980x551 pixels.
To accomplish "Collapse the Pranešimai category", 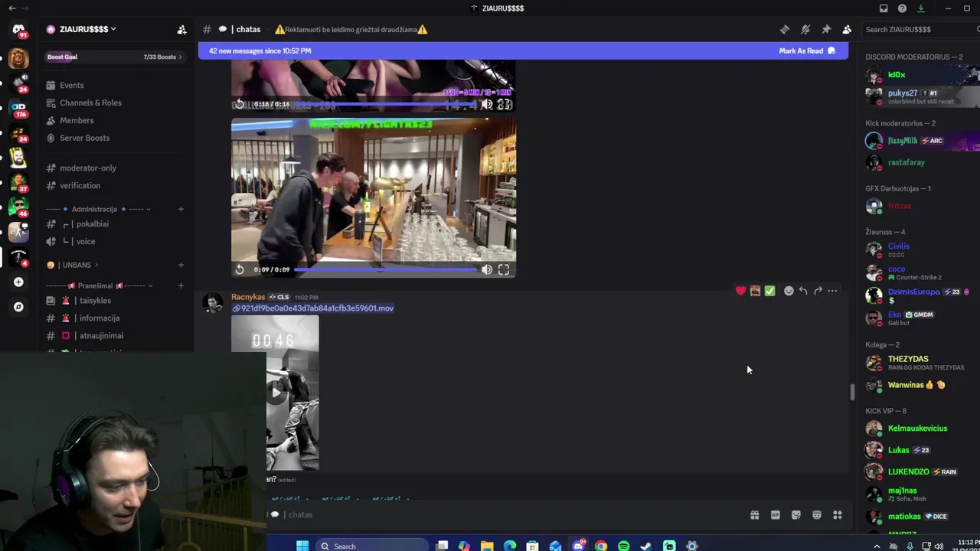I will pyautogui.click(x=100, y=285).
